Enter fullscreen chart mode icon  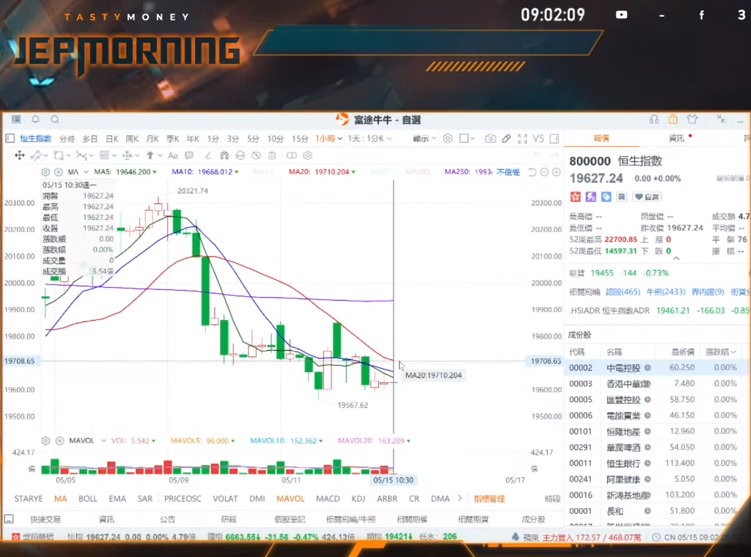pos(523,139)
